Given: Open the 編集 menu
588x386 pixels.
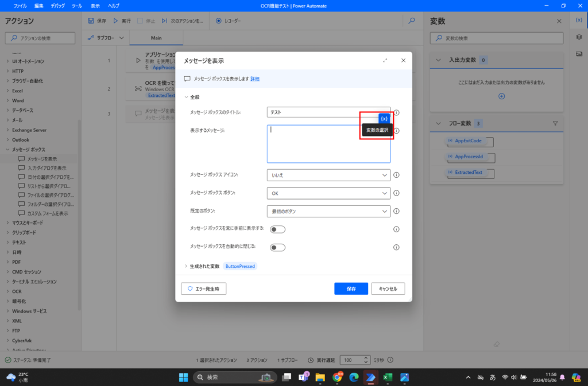Looking at the screenshot, I should (38, 6).
